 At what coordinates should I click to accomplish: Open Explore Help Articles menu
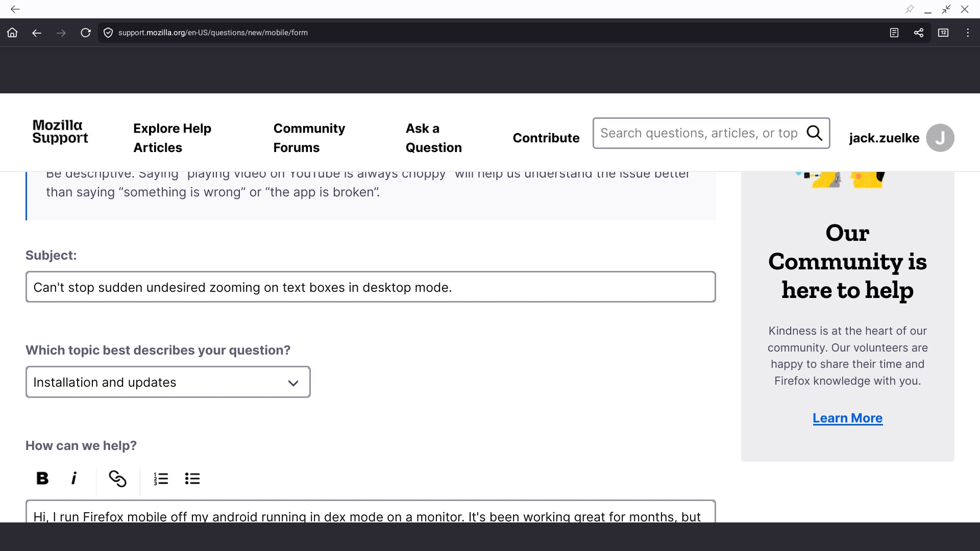tap(172, 138)
